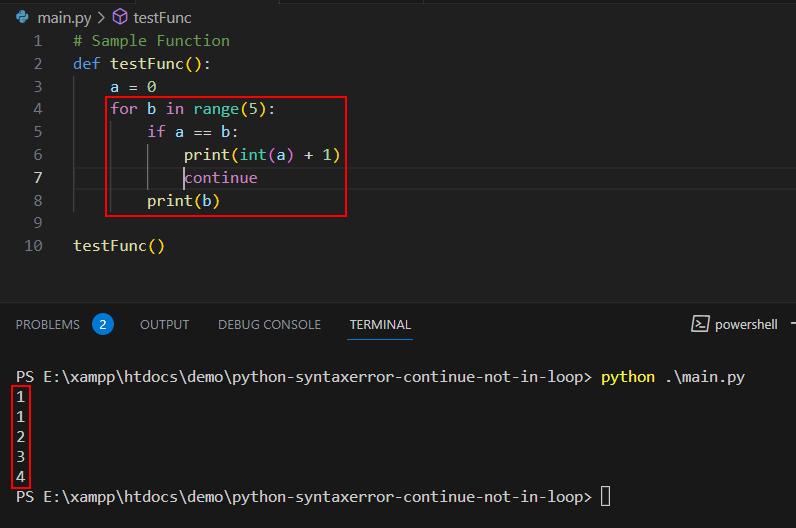Click the '# Sample Function' comment
This screenshot has width=796, height=528.
click(151, 41)
